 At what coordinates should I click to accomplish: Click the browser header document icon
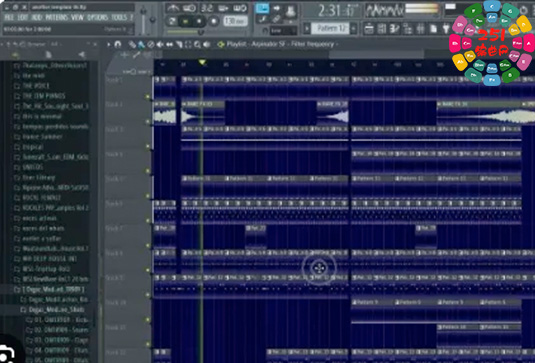tap(48, 55)
